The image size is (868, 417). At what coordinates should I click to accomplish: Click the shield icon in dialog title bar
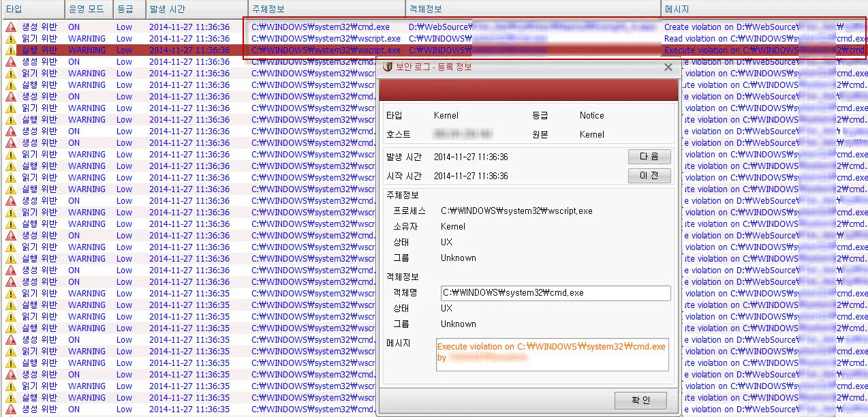pos(388,67)
